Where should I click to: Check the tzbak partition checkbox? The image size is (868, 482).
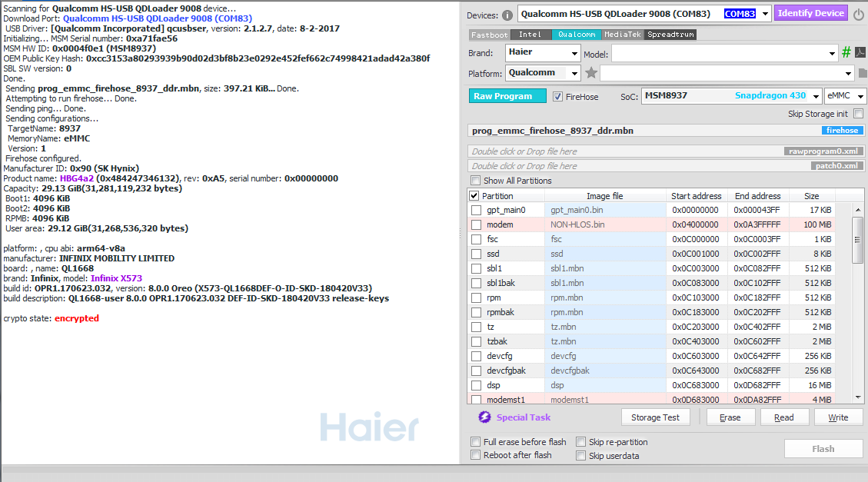tap(476, 341)
